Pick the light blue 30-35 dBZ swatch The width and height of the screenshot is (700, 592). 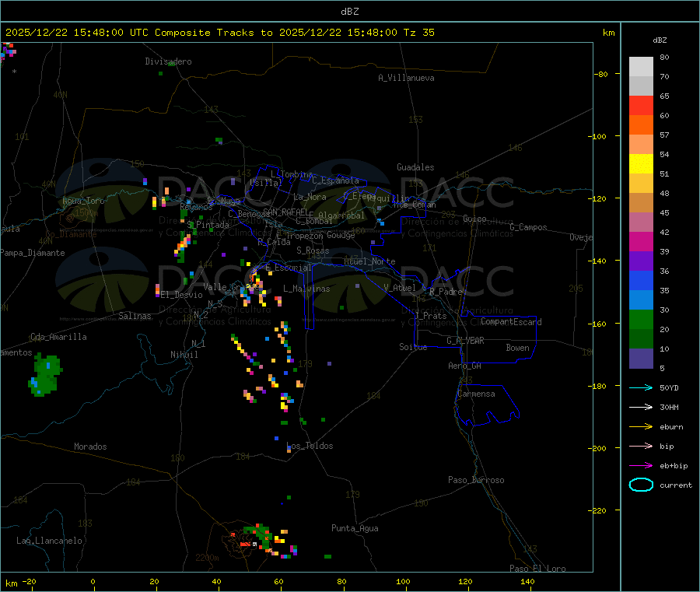click(x=641, y=300)
